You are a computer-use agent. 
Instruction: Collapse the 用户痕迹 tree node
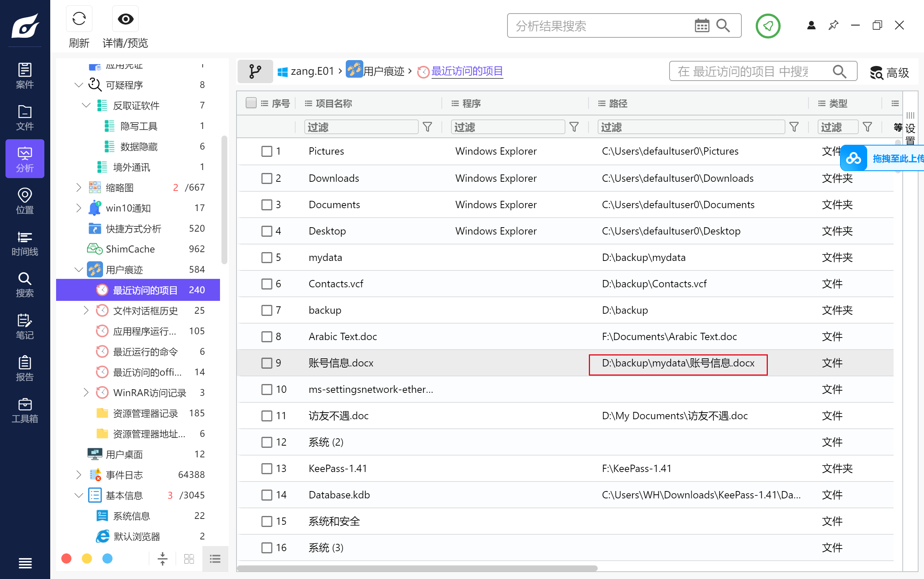click(x=78, y=270)
